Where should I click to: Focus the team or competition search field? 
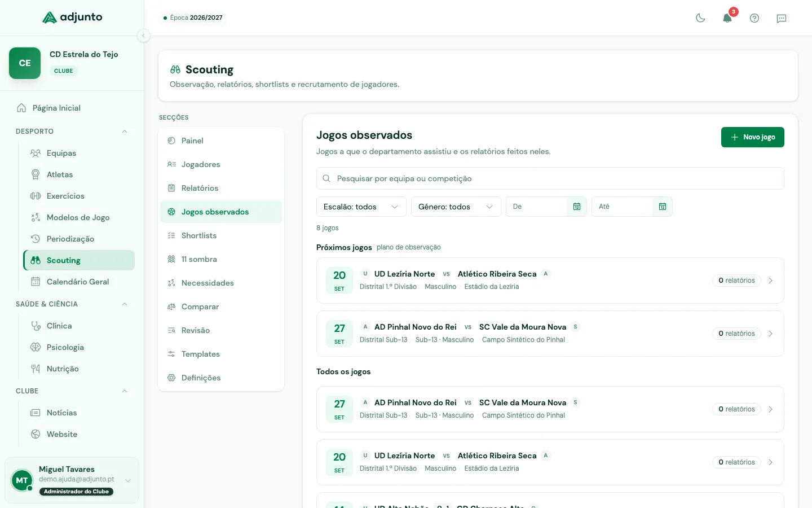[550, 178]
